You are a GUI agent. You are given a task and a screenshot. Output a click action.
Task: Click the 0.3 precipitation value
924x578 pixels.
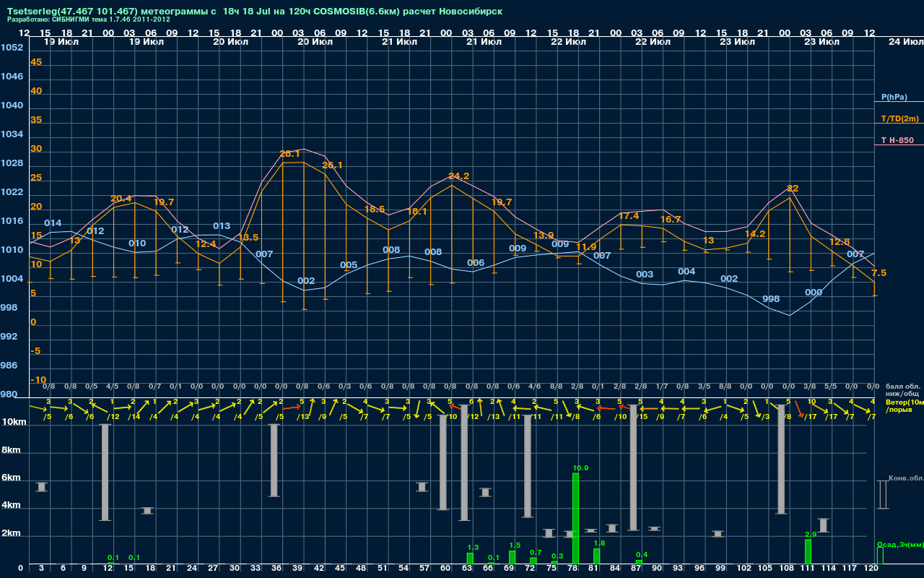[557, 556]
